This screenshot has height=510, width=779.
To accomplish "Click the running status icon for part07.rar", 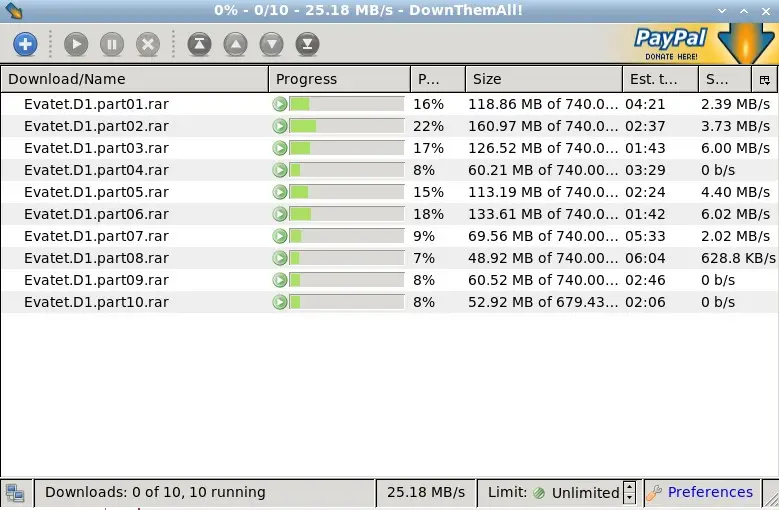I will tap(280, 236).
